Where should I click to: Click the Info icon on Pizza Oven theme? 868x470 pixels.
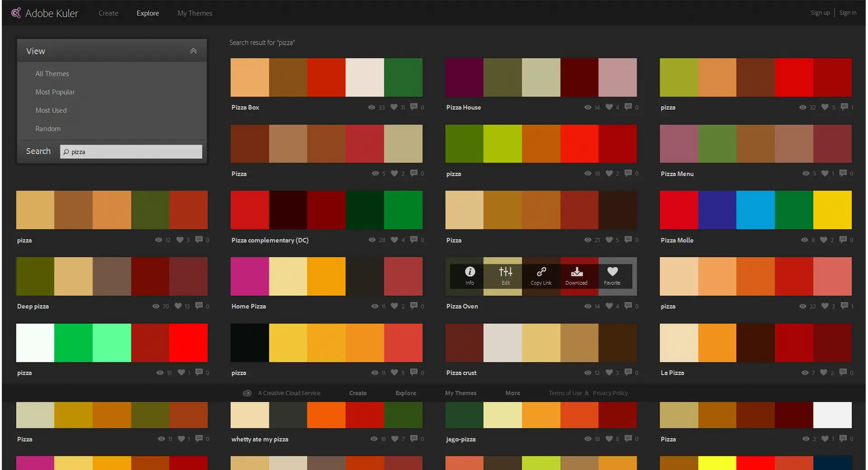coord(470,272)
